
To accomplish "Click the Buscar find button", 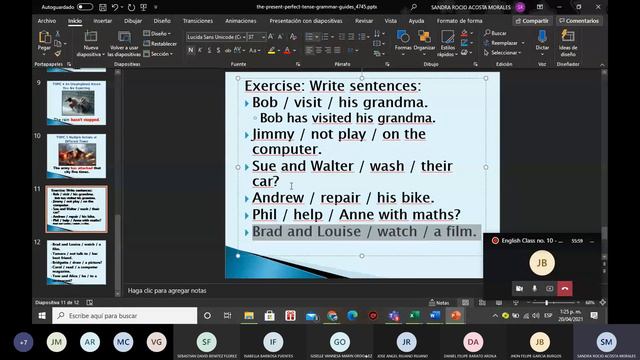I will [495, 33].
